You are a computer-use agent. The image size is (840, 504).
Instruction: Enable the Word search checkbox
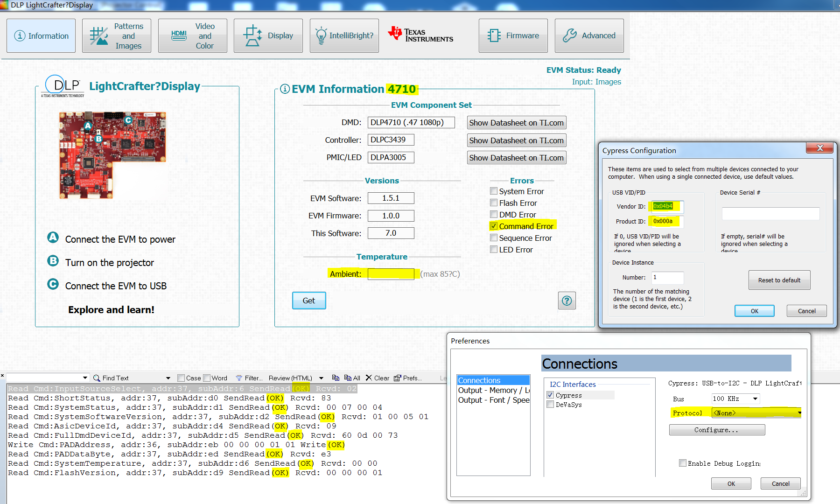(x=207, y=378)
